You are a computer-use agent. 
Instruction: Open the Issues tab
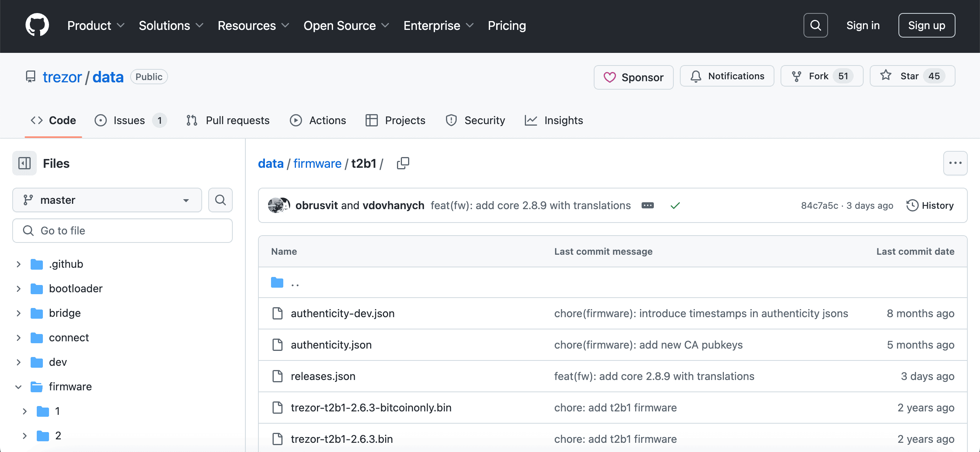pos(130,120)
